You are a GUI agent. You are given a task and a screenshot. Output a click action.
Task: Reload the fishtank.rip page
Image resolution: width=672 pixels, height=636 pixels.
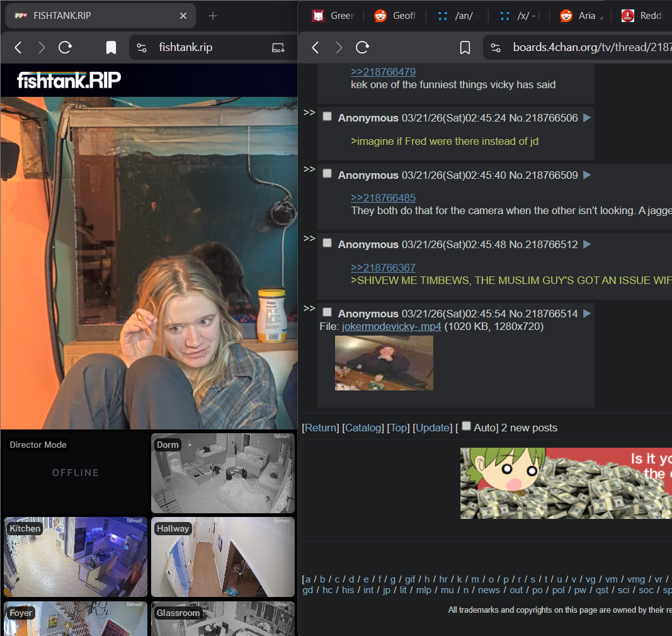[x=65, y=47]
